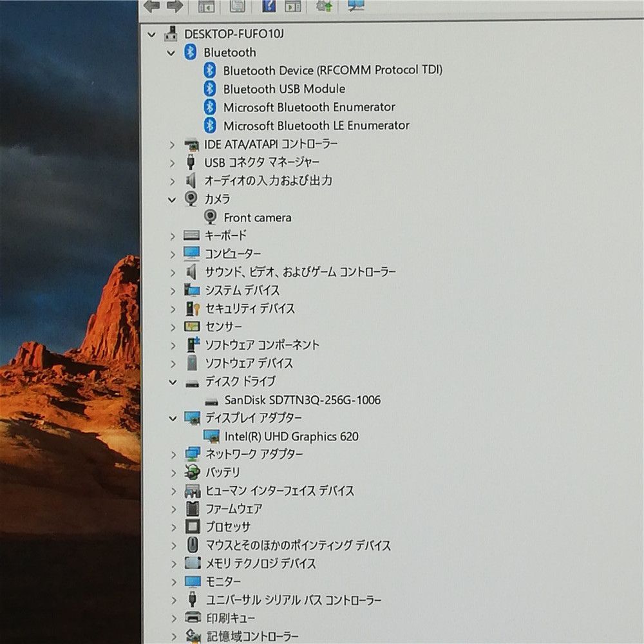644x644 pixels.
Task: Select Microsoft Bluetooth LE Enumerator
Action: coord(316,126)
